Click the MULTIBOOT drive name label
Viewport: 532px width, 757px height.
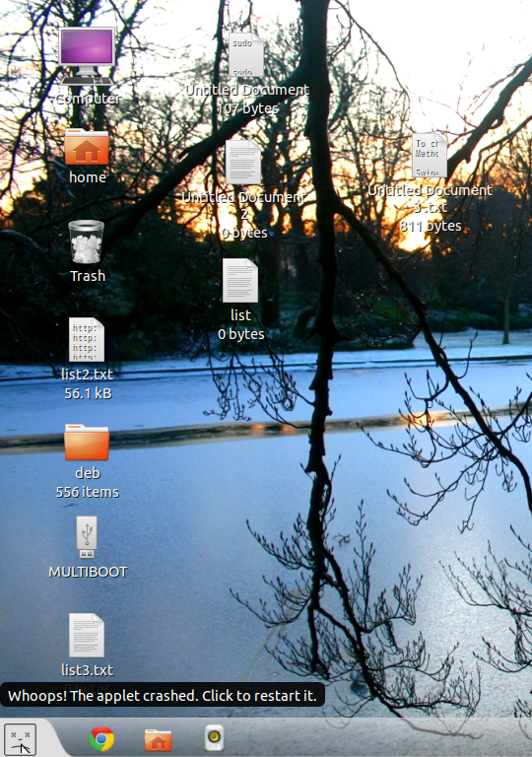tap(88, 572)
